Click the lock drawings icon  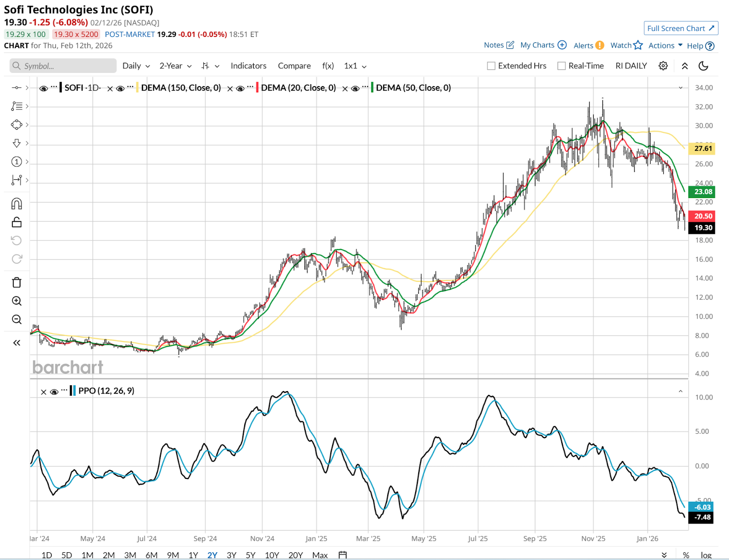click(x=16, y=222)
